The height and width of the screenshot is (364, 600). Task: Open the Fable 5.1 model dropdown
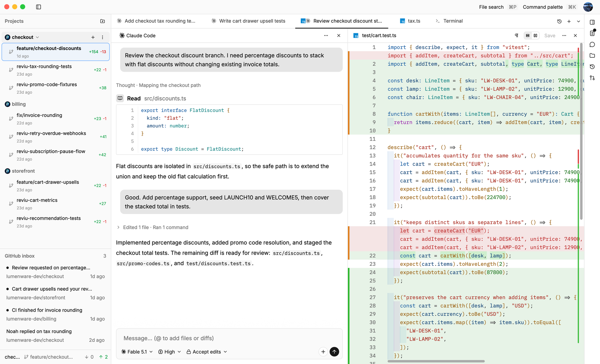pos(137,352)
